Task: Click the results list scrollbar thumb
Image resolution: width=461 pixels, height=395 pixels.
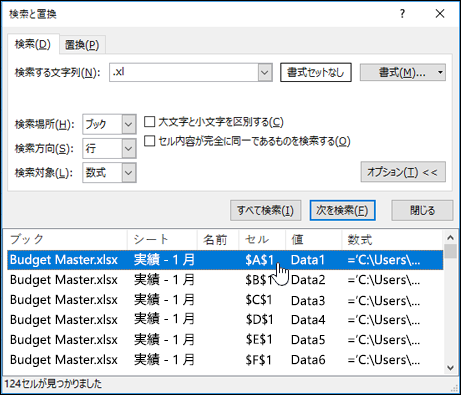Action: pyautogui.click(x=451, y=251)
